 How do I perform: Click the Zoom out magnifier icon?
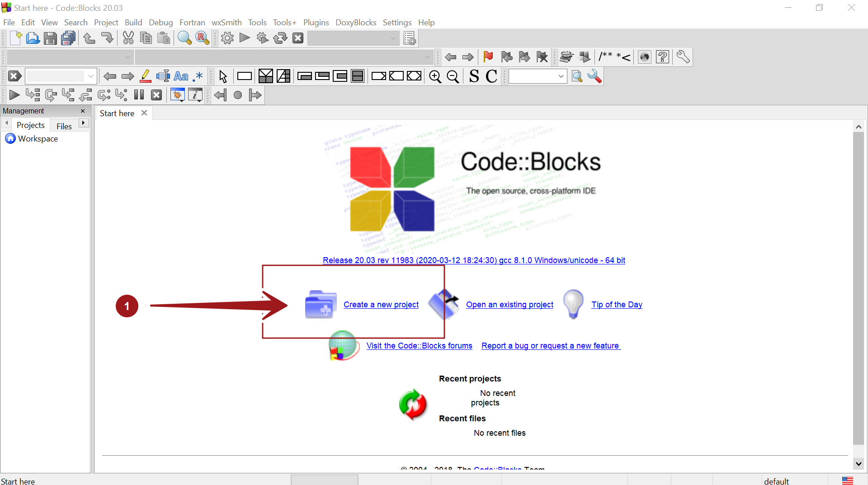453,76
